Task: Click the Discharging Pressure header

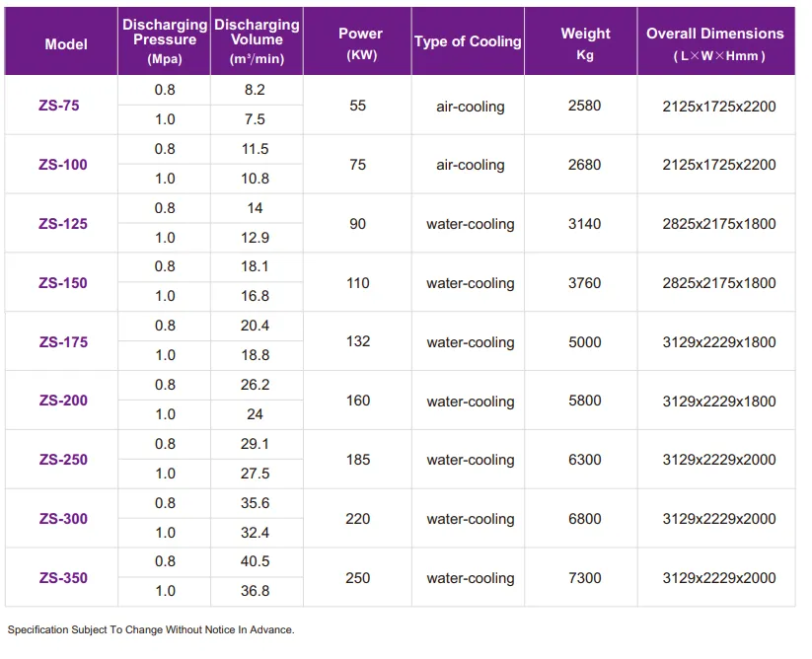Action: coord(165,41)
